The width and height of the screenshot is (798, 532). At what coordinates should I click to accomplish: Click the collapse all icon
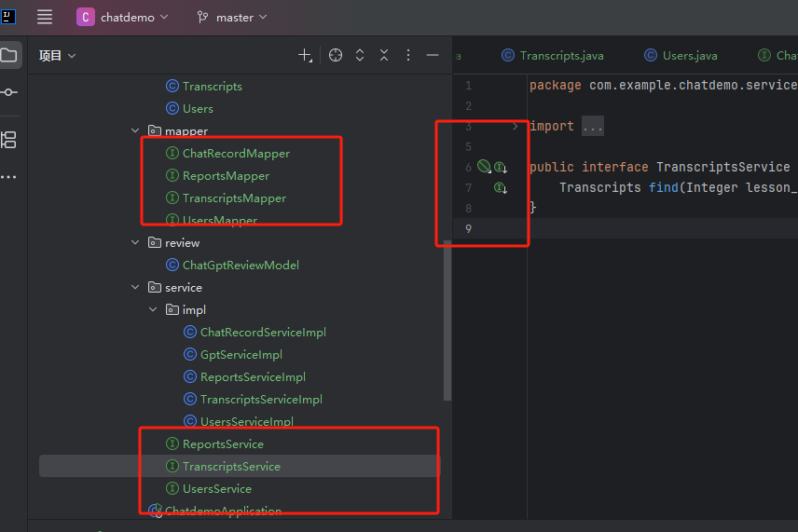click(x=384, y=55)
